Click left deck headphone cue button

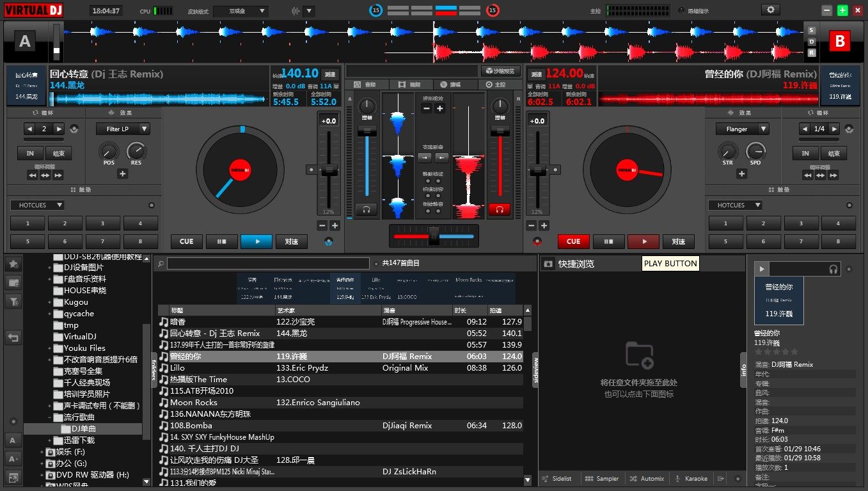click(x=367, y=209)
